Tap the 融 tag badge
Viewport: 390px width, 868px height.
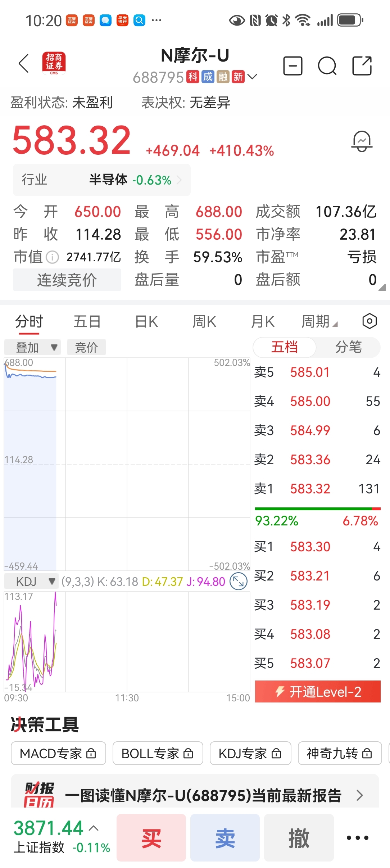coord(223,77)
